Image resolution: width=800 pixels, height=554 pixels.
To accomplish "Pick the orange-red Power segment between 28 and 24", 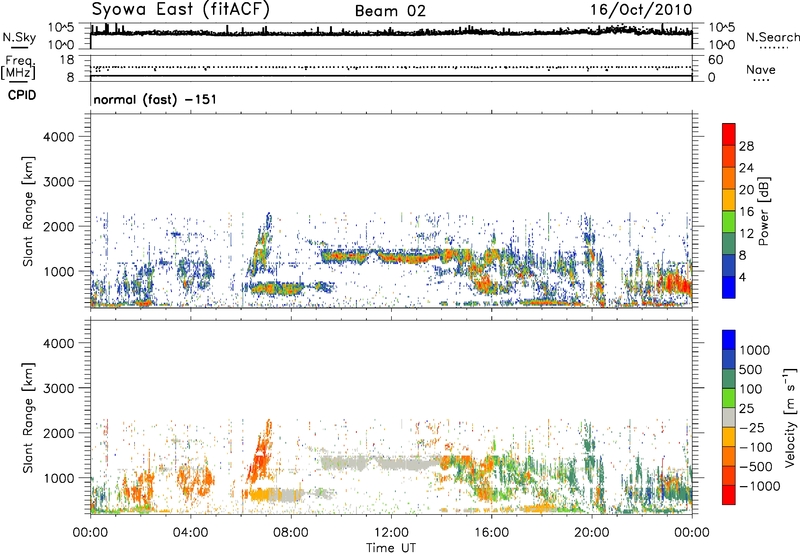I will pyautogui.click(x=729, y=156).
